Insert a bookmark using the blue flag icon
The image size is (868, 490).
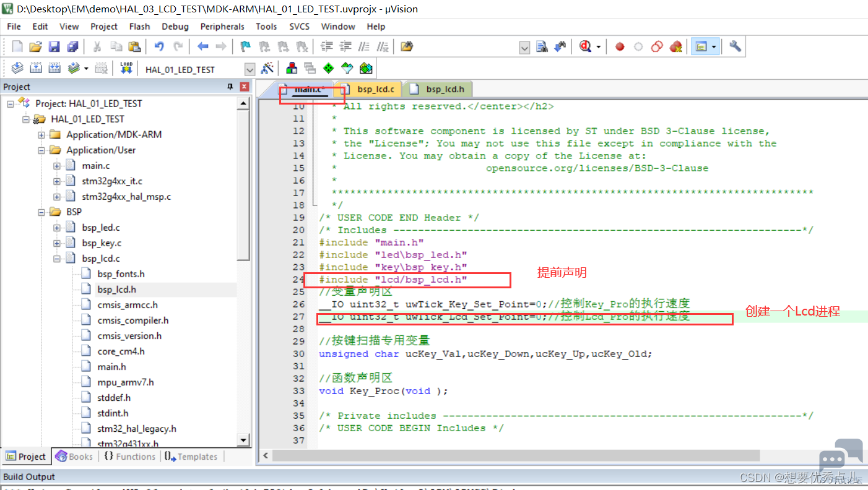coord(245,46)
